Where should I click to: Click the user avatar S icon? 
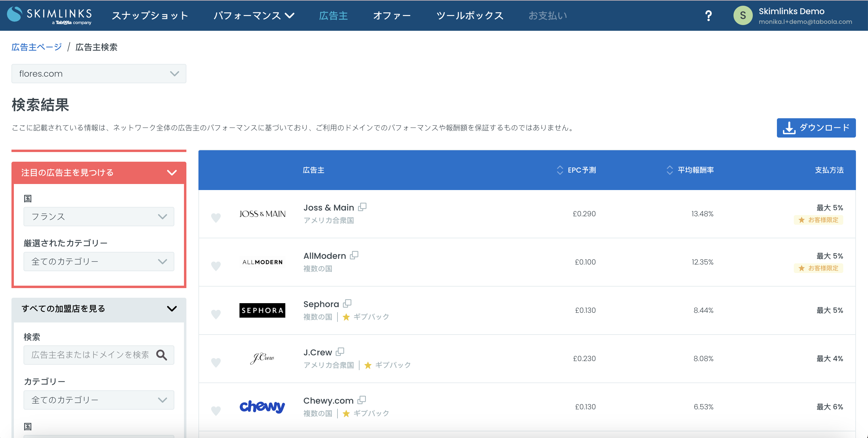coord(743,15)
